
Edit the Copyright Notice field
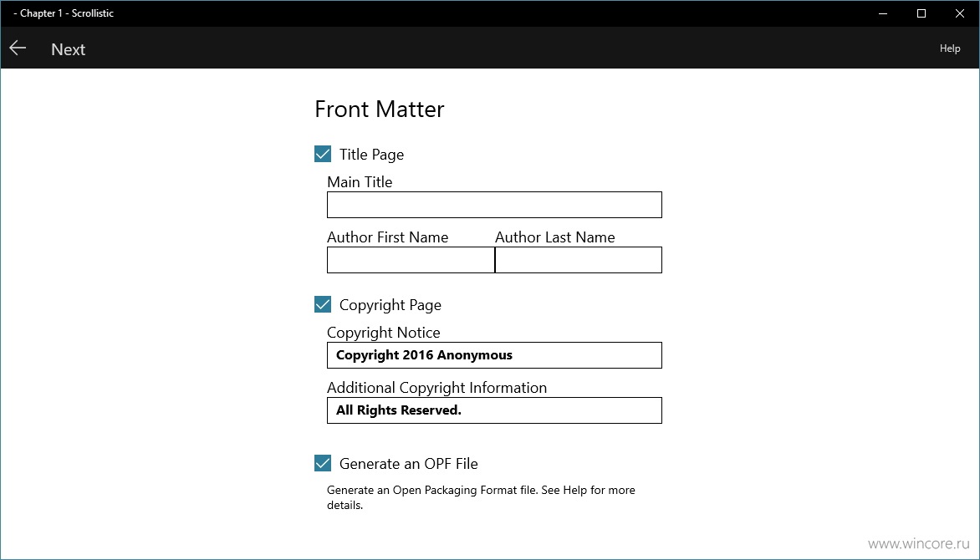[494, 355]
